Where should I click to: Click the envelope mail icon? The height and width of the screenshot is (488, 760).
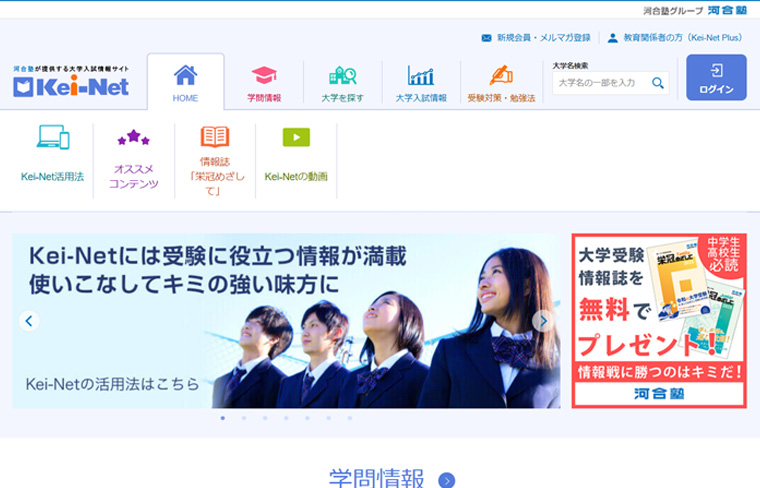coord(486,38)
